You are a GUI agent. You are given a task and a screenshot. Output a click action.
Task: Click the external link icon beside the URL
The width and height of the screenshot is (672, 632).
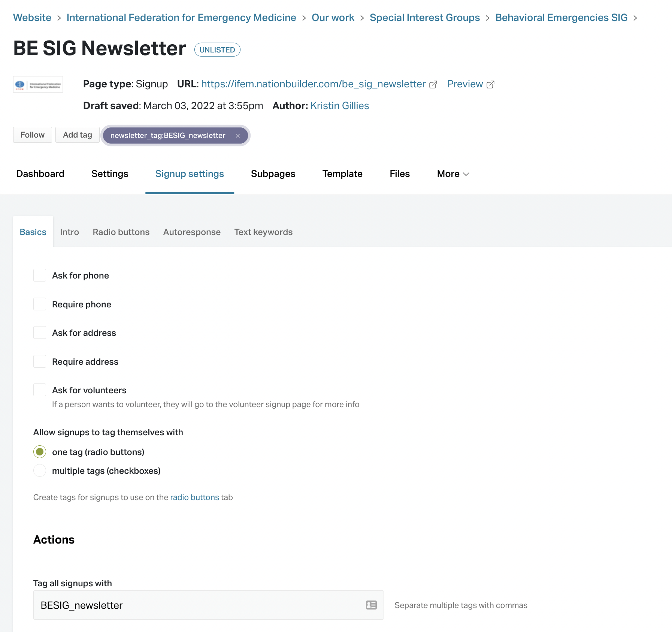(x=433, y=85)
